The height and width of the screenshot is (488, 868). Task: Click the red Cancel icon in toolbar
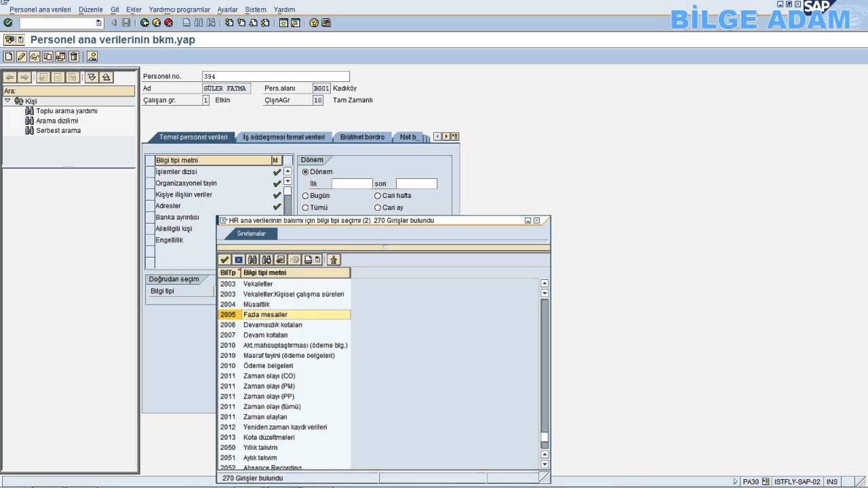[x=168, y=22]
